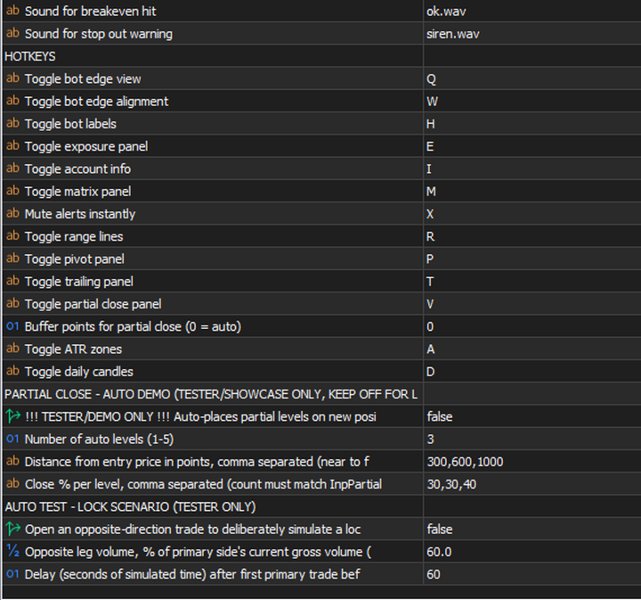641x600 pixels.
Task: Click the green arrow icon beside Open an opposite-direction trade
Action: click(13, 528)
